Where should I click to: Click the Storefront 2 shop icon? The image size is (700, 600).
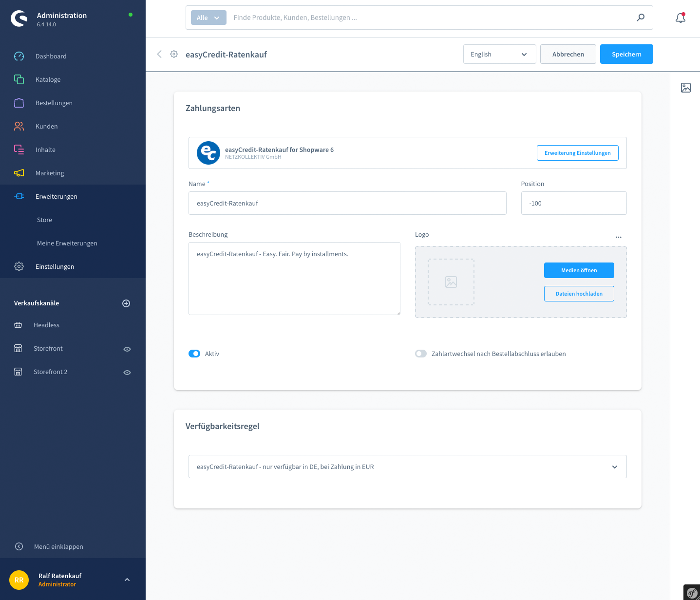point(18,372)
